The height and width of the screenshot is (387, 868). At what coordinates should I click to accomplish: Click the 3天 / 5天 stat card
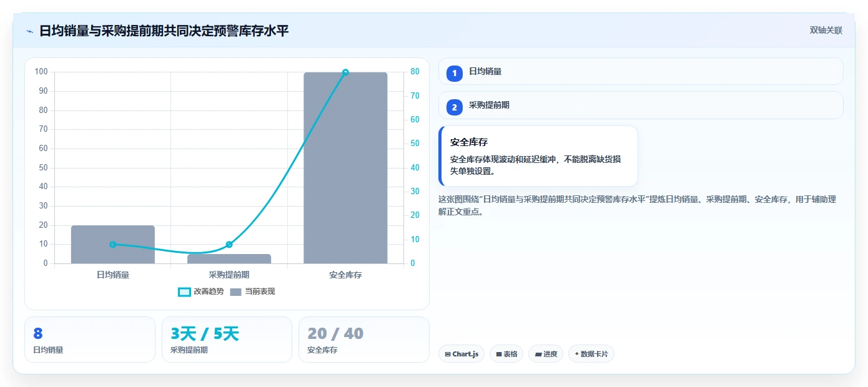click(227, 340)
